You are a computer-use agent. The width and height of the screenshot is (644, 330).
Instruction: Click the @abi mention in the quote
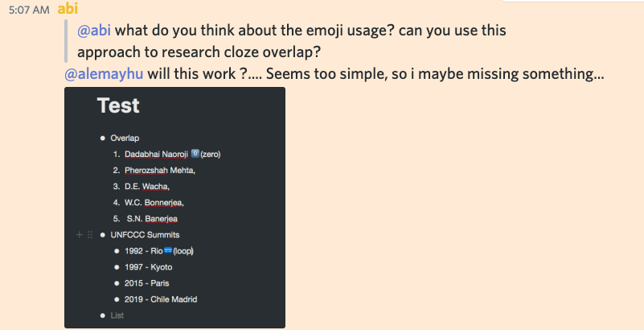tap(94, 31)
